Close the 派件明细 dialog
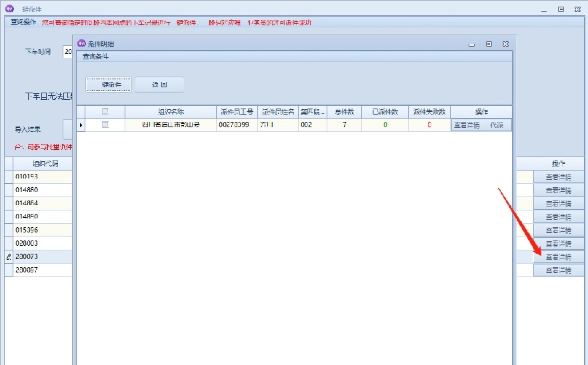588x365 pixels. [x=505, y=44]
